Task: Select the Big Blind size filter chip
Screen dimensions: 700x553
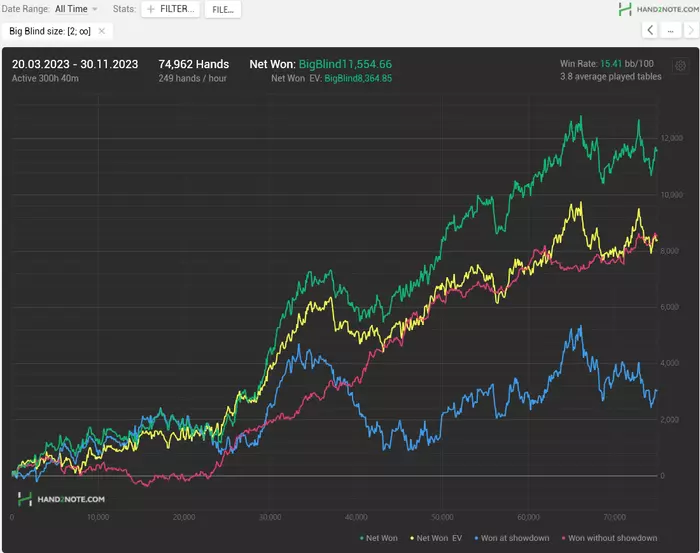Action: [50, 31]
